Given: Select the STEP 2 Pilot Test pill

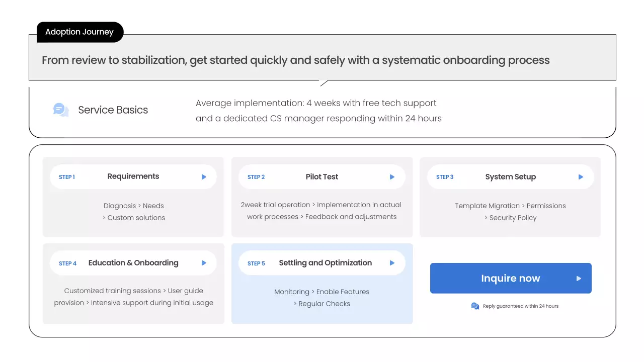Looking at the screenshot, I should [321, 177].
